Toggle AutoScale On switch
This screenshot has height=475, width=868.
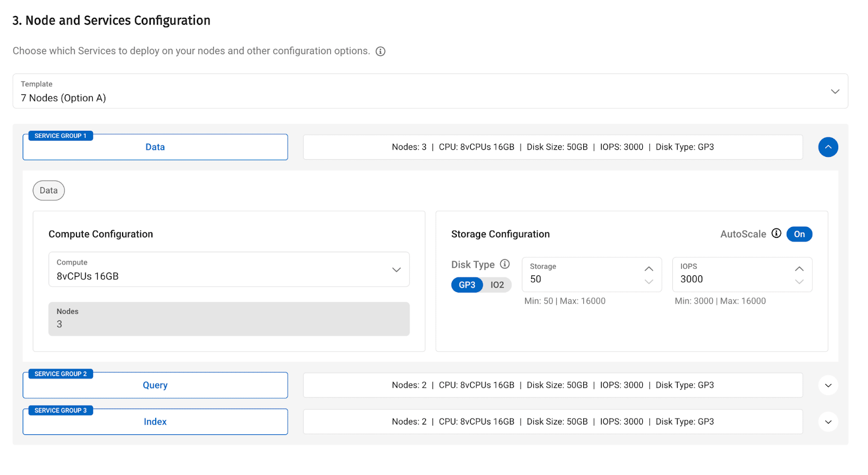click(799, 234)
